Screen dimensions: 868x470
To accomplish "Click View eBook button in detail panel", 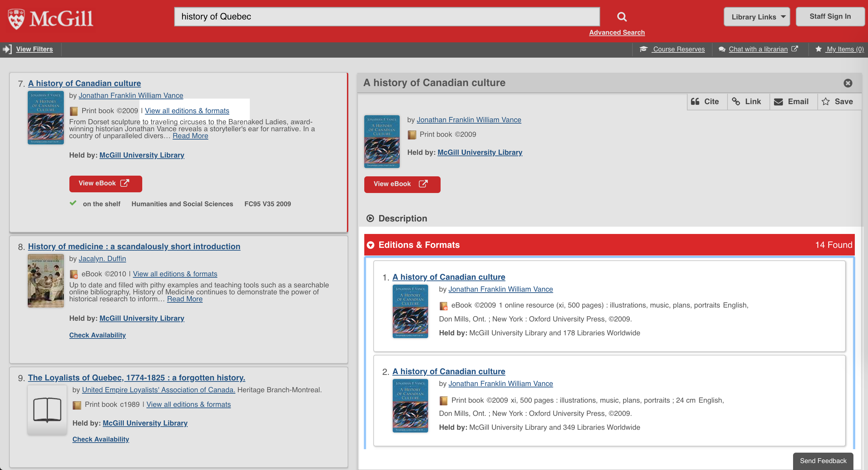I will 402,184.
